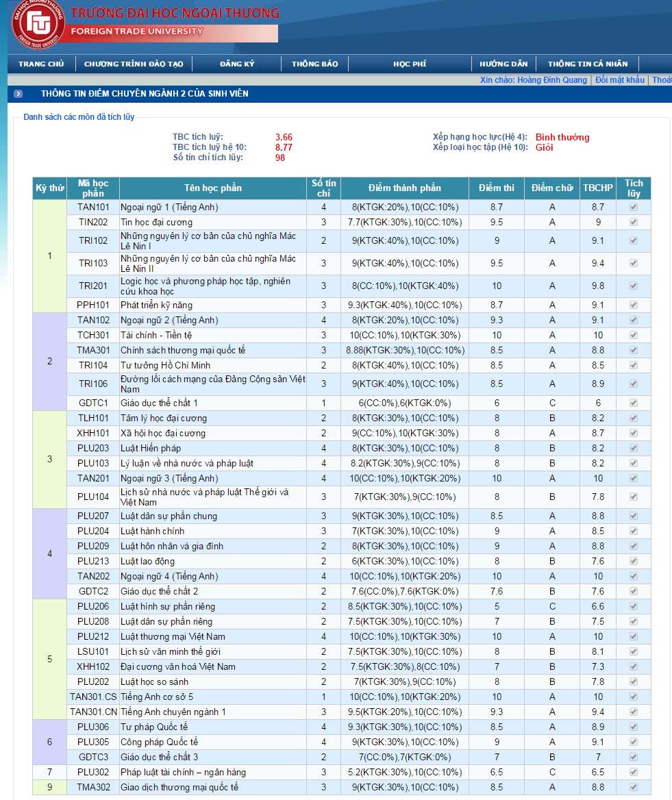Open the Chương trình đào tạo menu
The width and height of the screenshot is (672, 800).
pyautogui.click(x=134, y=64)
